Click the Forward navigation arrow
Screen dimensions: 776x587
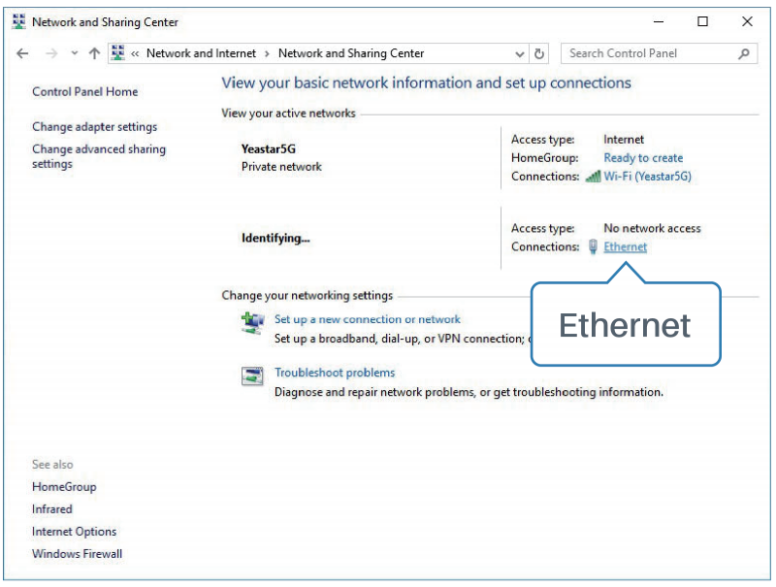[51, 53]
